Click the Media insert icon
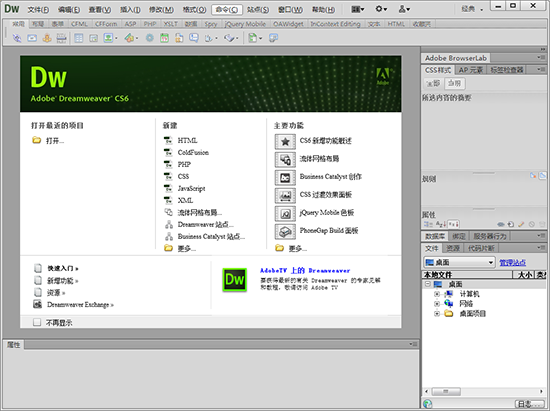Screen dimensions: 550x411 click(x=129, y=38)
